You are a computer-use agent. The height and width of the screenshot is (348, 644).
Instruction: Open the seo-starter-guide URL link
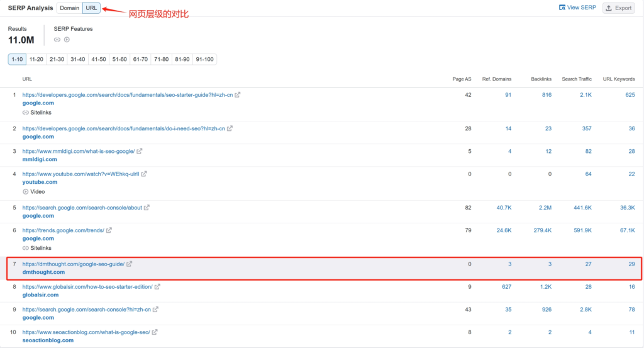127,94
